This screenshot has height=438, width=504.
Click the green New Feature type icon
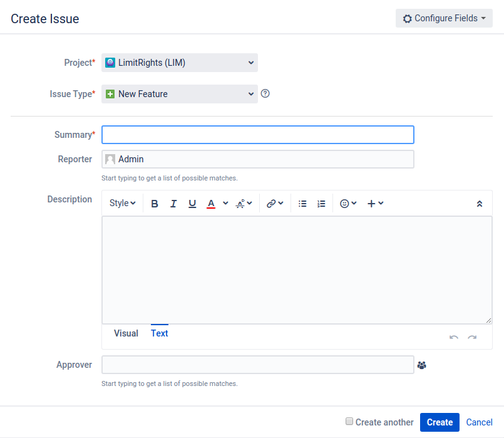pos(110,94)
